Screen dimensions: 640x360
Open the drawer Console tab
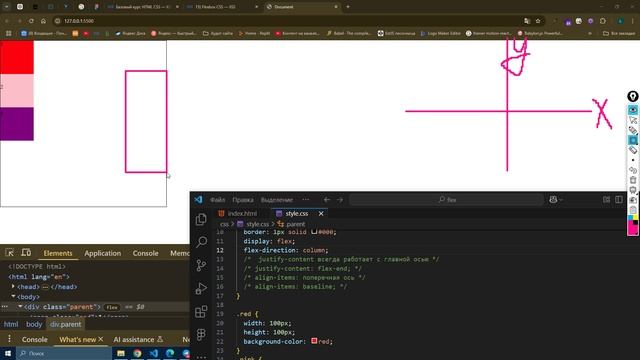point(35,339)
